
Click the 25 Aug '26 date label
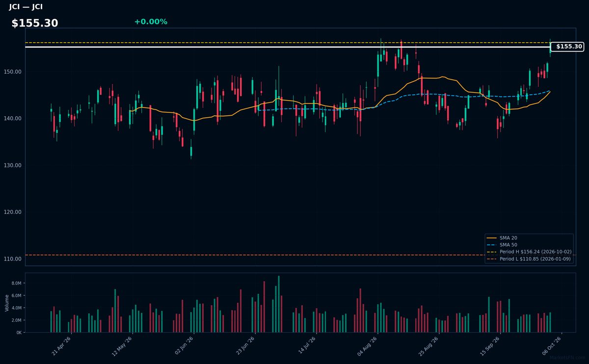(x=428, y=346)
